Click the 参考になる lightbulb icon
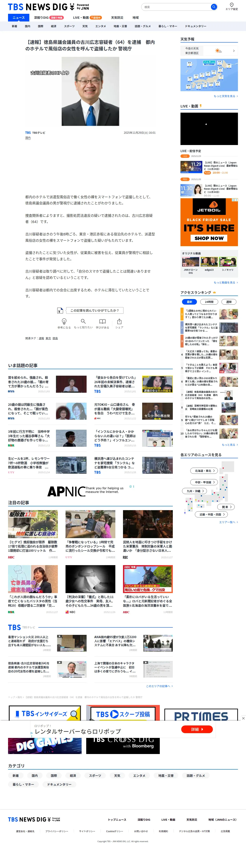 coord(64,321)
